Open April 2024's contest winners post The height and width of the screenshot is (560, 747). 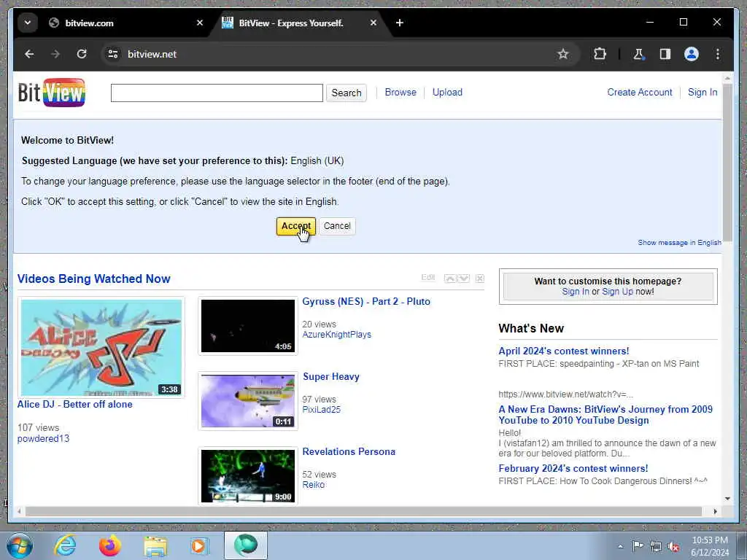click(564, 351)
